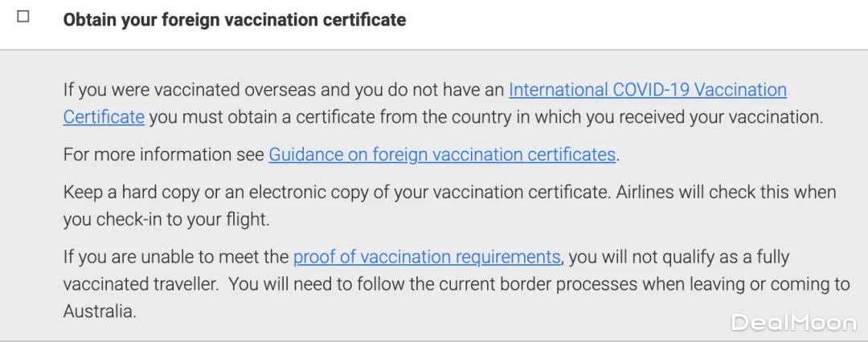Click the phrase 'current border processes'
The height and width of the screenshot is (342, 868).
tap(574, 284)
